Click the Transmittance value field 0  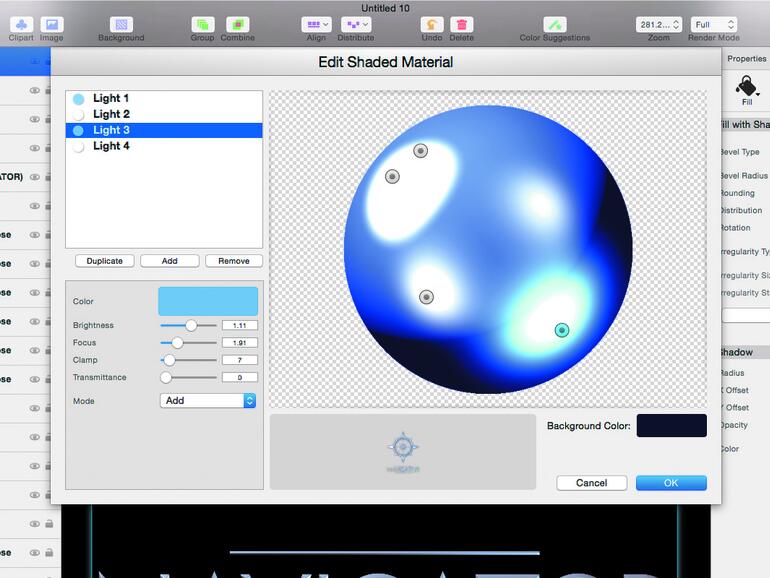(x=240, y=377)
